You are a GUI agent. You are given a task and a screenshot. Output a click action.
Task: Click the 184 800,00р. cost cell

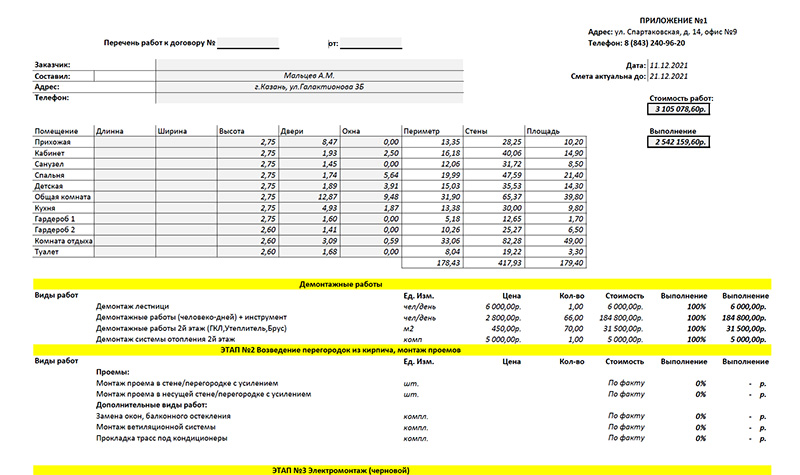628,317
